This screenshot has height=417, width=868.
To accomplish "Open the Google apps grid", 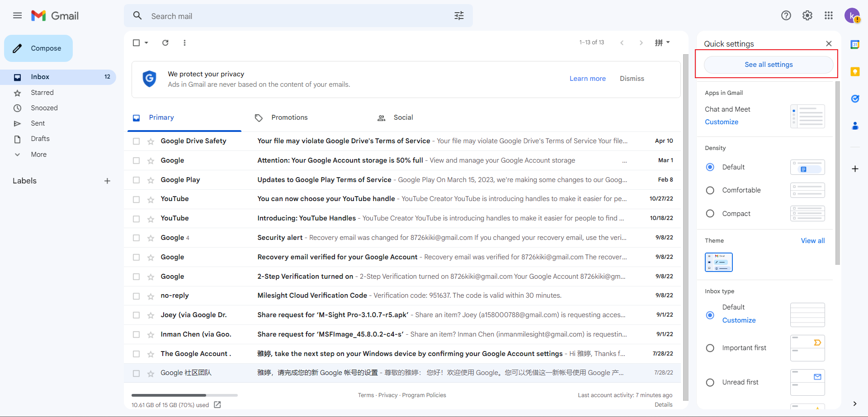I will [x=829, y=16].
